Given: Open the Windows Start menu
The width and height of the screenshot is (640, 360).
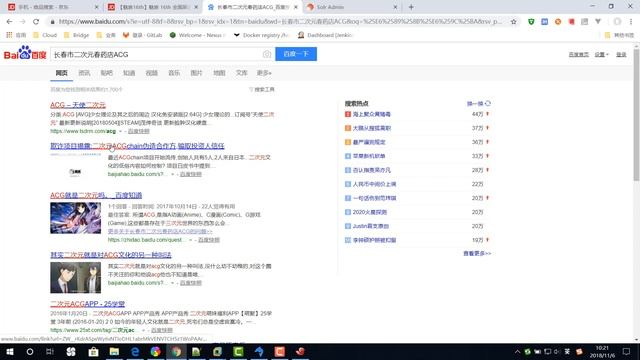Looking at the screenshot, I should click(10, 351).
